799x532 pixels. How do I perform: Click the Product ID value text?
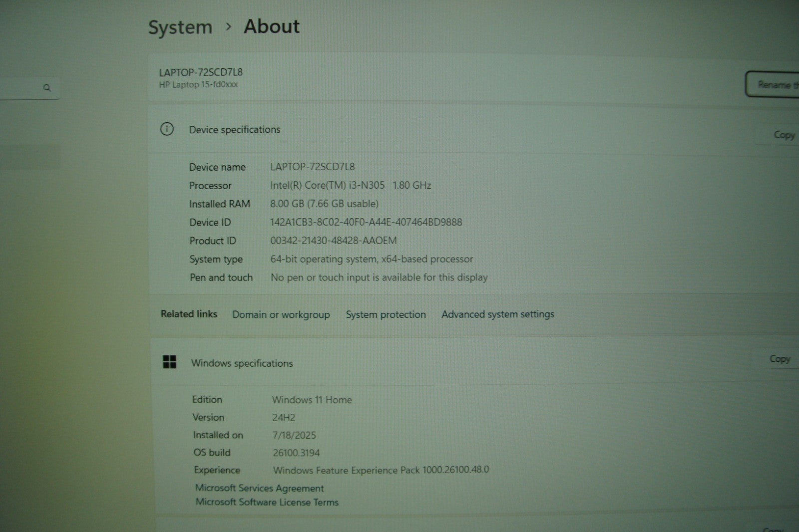pos(333,241)
